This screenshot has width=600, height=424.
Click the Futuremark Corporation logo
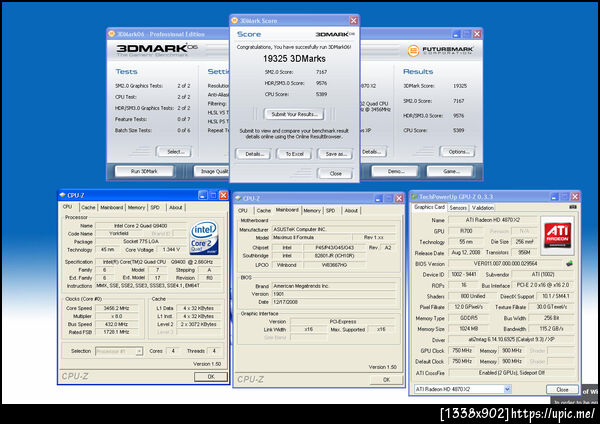(x=440, y=51)
